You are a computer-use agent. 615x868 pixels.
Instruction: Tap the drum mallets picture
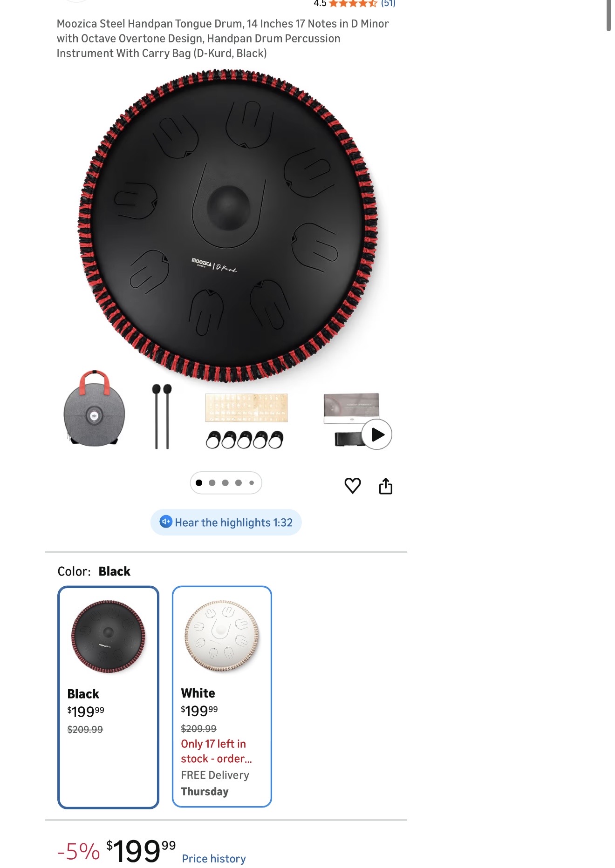[162, 416]
